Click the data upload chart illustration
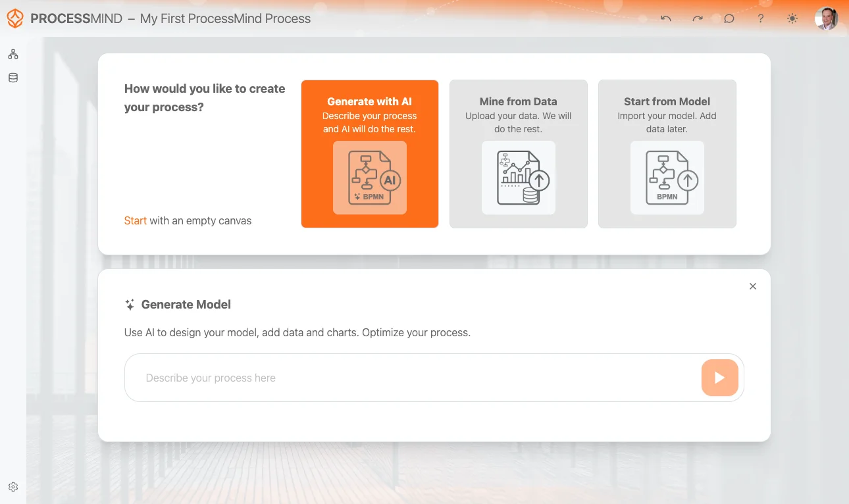The height and width of the screenshot is (504, 849). click(x=519, y=178)
